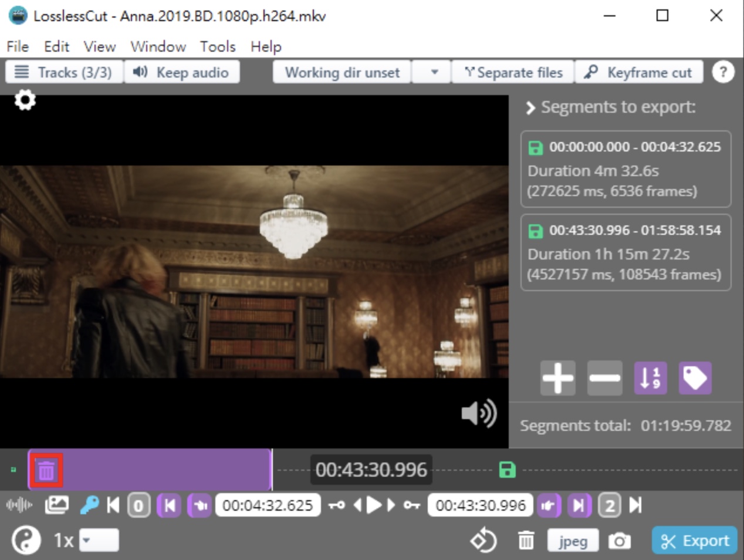Rotate the video with the rotation icon
Screen dimensions: 744x560
tap(483, 540)
